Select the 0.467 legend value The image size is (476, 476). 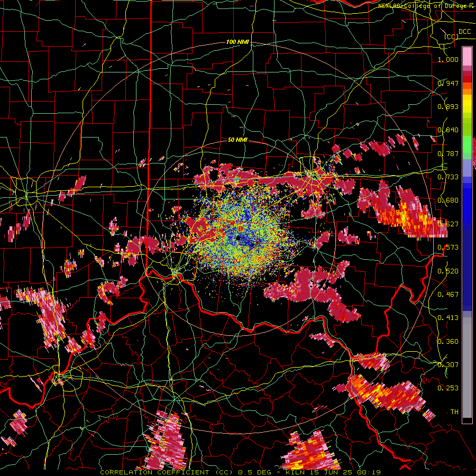point(448,294)
